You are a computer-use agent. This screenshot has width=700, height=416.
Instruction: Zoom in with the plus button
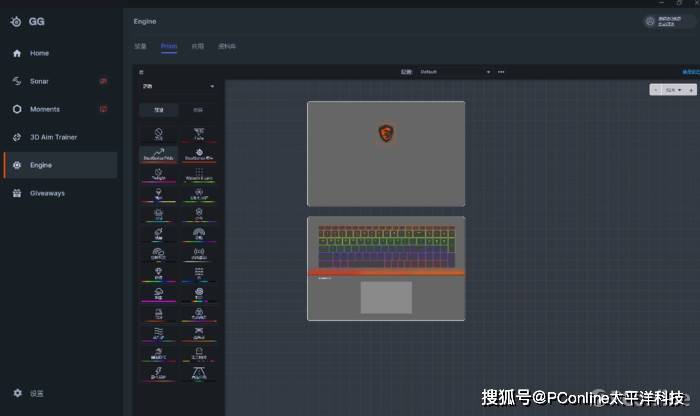coord(691,90)
